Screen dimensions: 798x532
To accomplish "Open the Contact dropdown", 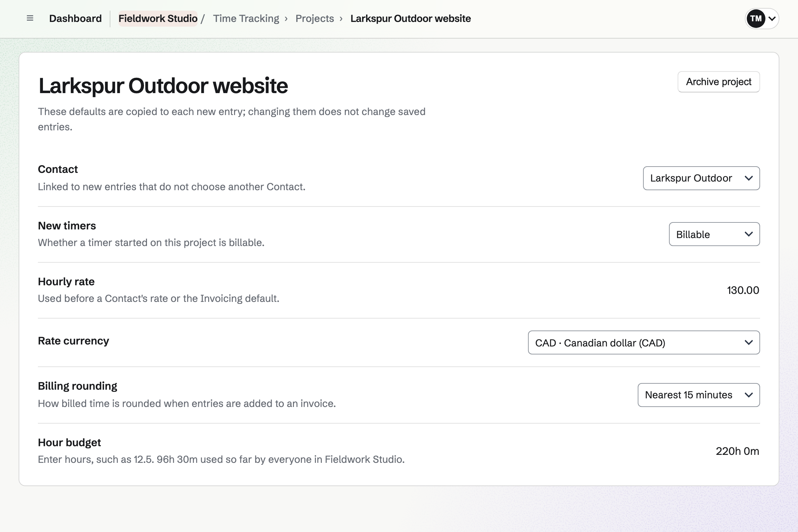I will click(x=701, y=178).
